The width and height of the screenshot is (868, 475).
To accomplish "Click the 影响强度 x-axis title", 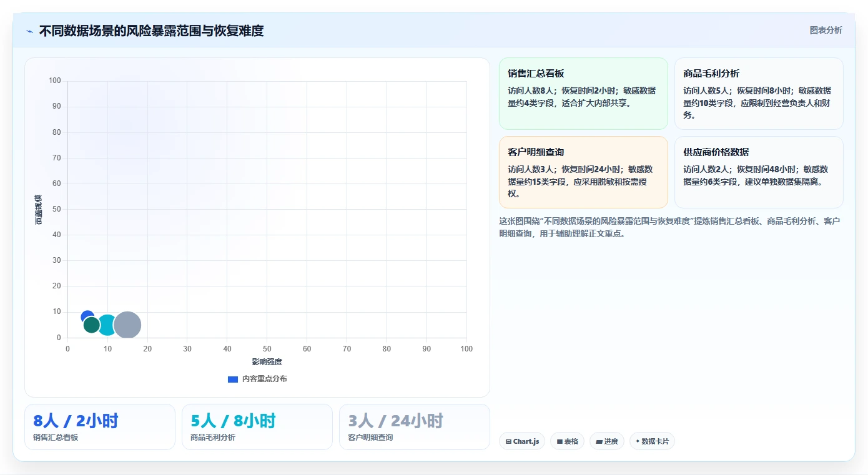I will 267,362.
